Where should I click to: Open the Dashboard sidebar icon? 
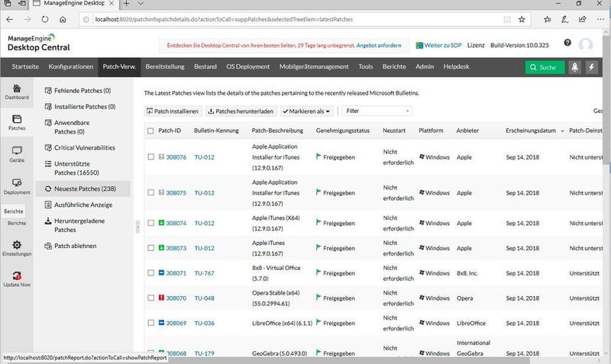(x=17, y=92)
